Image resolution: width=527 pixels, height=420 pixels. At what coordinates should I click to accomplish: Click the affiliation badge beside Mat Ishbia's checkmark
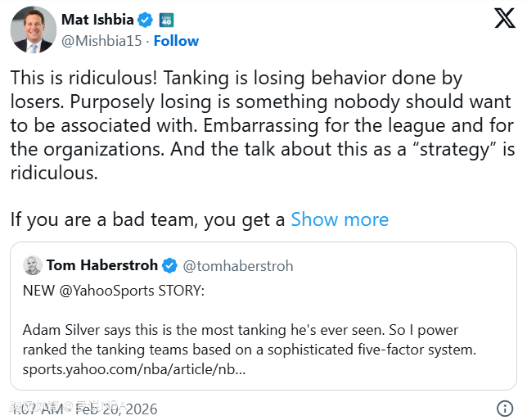pos(165,20)
